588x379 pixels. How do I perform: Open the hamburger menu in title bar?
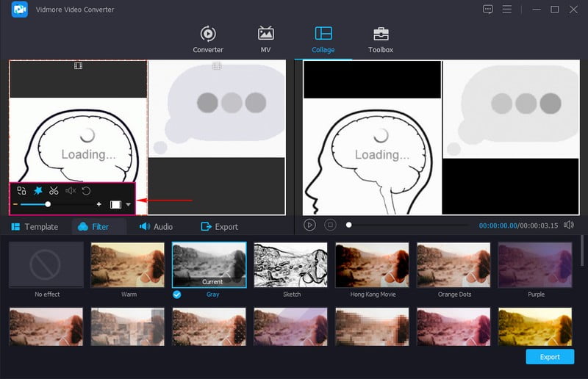507,10
